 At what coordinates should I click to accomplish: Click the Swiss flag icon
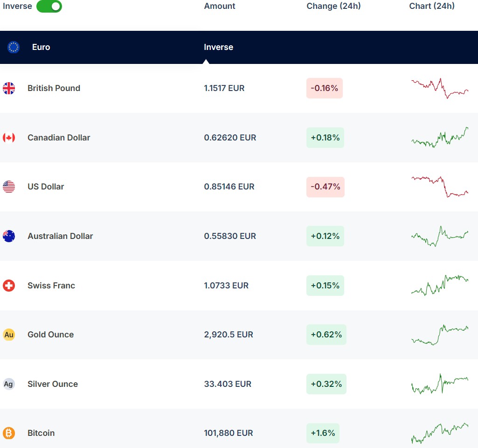coord(9,286)
